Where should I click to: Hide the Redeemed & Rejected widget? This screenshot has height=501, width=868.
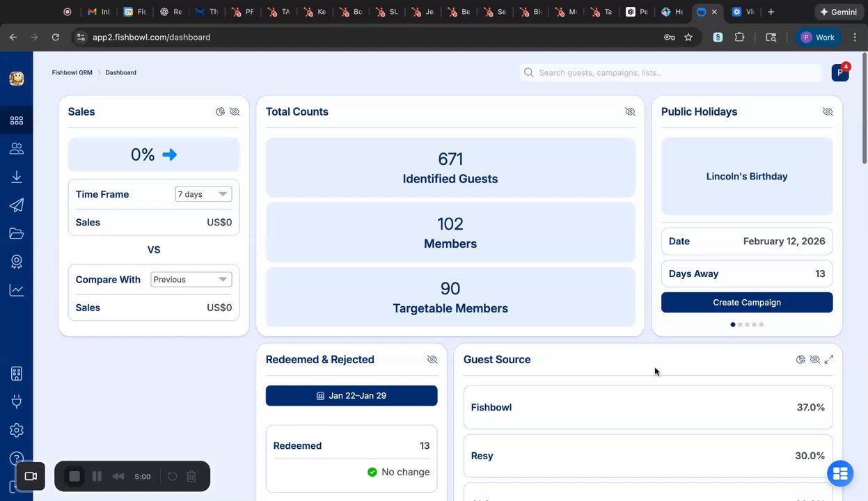click(x=432, y=360)
